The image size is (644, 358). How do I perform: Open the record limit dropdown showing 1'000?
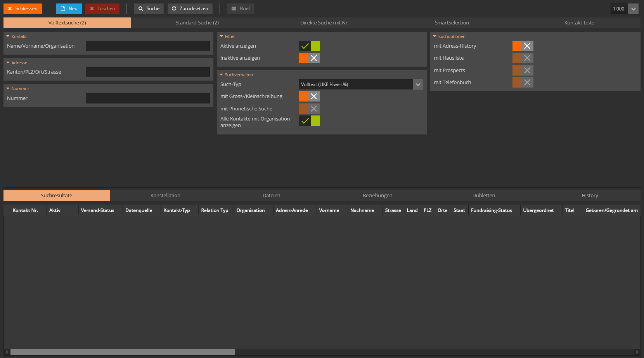click(634, 9)
